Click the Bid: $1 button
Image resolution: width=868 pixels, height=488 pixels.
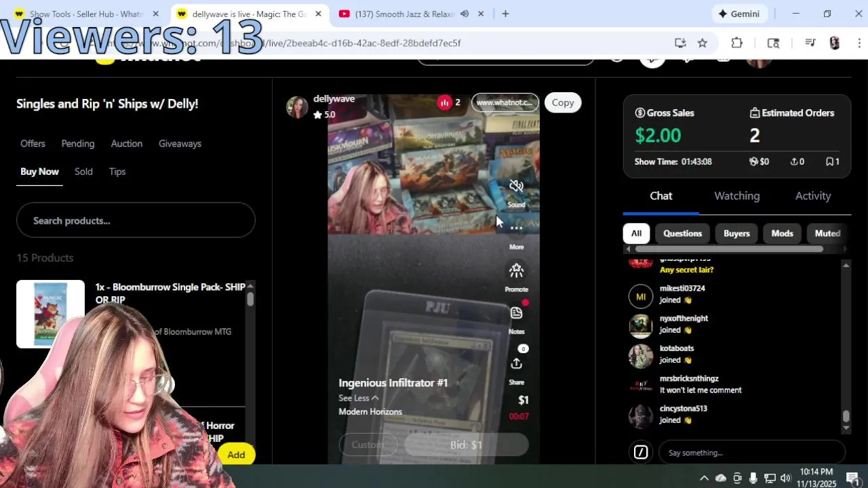[x=466, y=445]
